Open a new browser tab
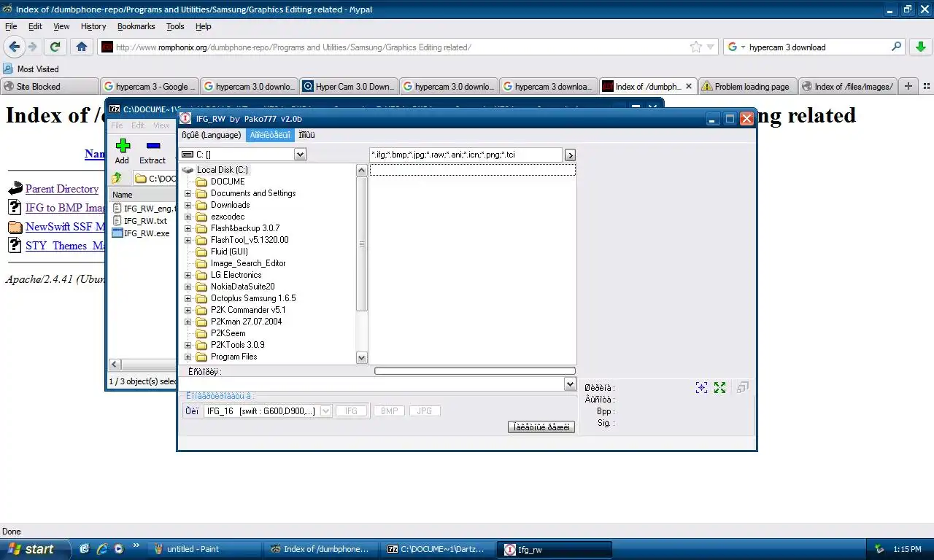 [x=908, y=86]
